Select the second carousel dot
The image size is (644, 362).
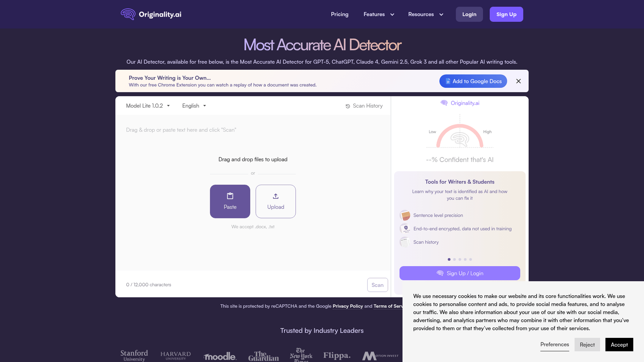point(454,259)
